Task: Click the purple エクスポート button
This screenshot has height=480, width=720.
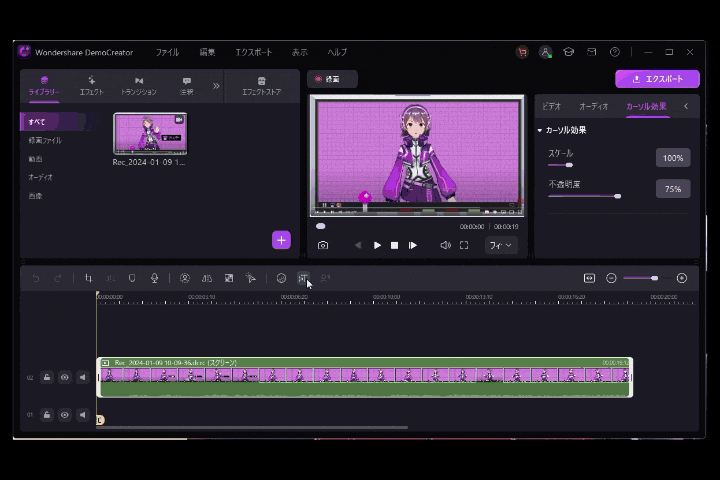Action: [657, 79]
